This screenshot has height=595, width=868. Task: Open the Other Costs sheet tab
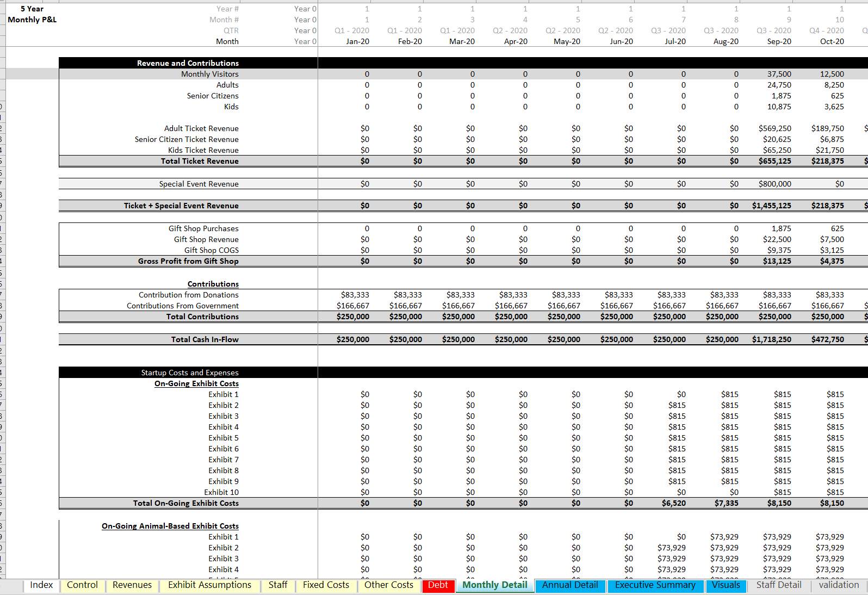tap(389, 585)
